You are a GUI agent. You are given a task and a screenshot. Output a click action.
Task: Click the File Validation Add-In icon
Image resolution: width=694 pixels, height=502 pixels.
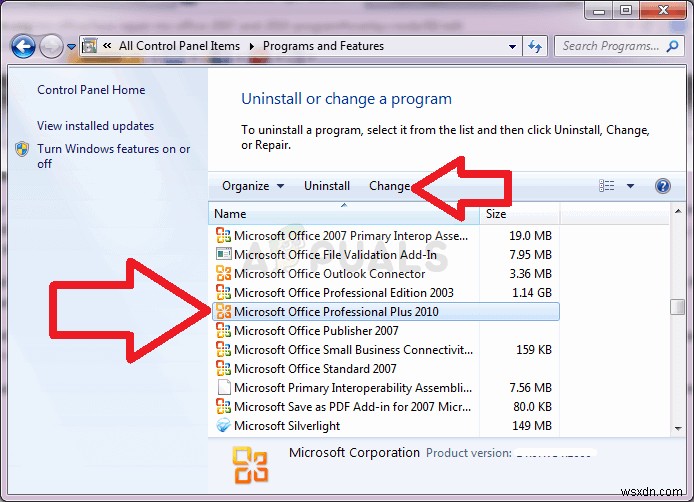coord(224,254)
